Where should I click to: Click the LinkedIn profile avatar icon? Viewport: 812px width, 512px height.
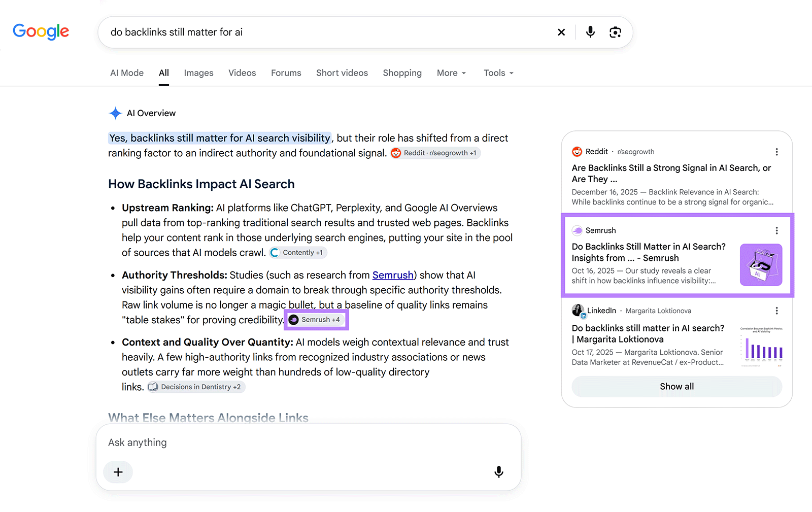tap(578, 311)
